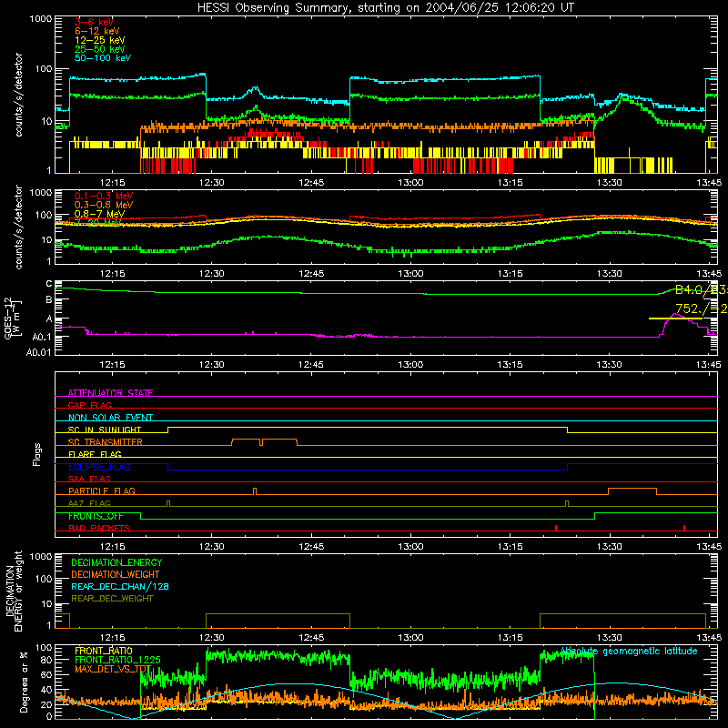728x728 pixels.
Task: Click the blue ECLIPSE_FLAG label
Action: click(99, 467)
